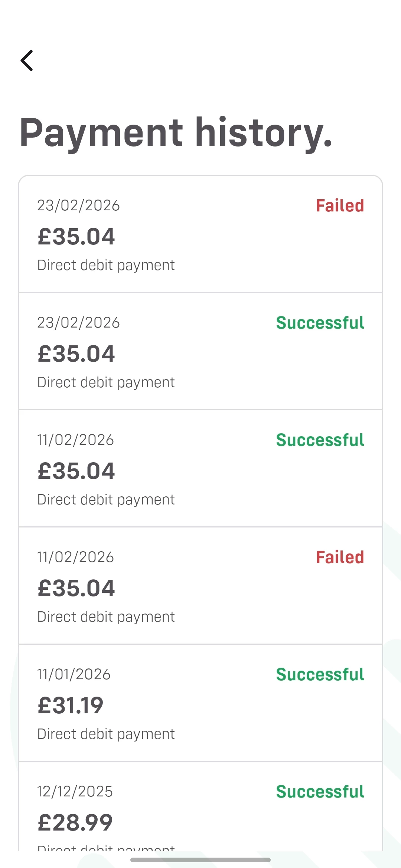This screenshot has width=401, height=868.
Task: Open the successful 23/02/2026 £35.04 amount
Action: tap(76, 354)
